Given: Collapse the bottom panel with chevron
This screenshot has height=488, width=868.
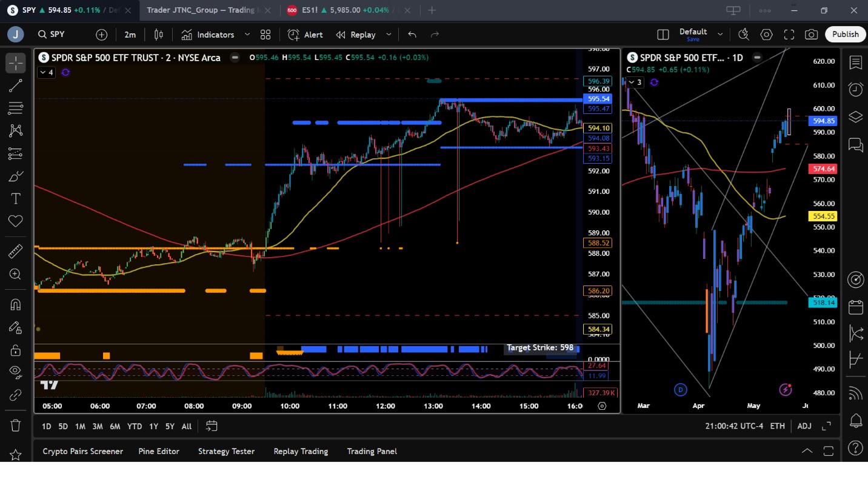Looking at the screenshot, I should pyautogui.click(x=807, y=451).
